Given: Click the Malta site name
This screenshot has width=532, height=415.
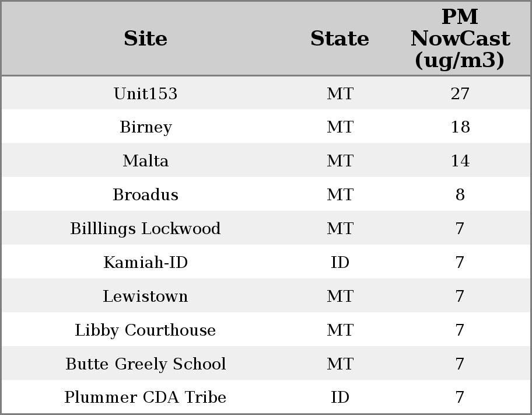Looking at the screenshot, I should (x=145, y=161).
